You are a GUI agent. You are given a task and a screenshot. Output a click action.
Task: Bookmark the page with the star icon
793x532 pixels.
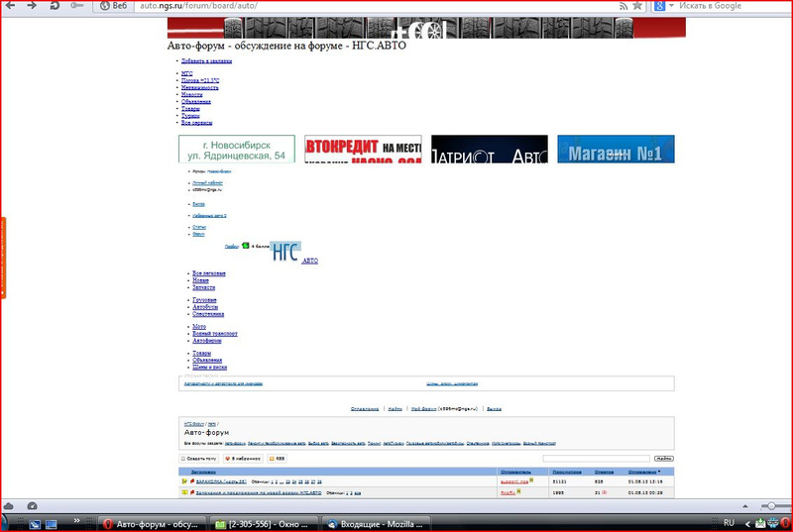(637, 6)
